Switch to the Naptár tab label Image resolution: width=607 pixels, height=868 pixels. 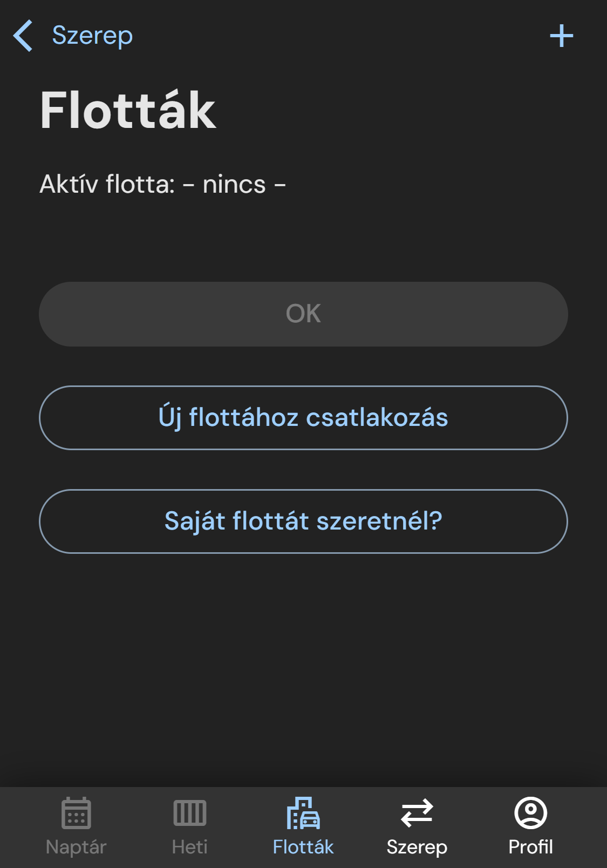(x=76, y=847)
